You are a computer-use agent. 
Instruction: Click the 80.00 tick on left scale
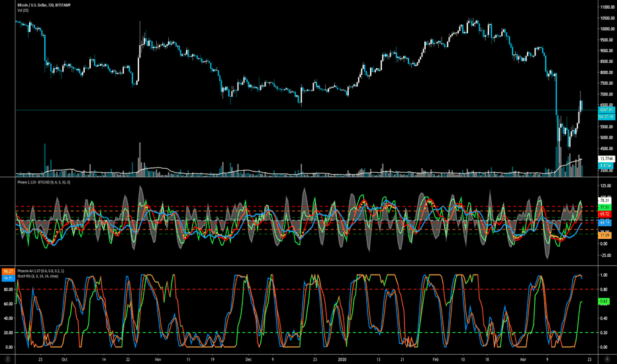click(8, 290)
